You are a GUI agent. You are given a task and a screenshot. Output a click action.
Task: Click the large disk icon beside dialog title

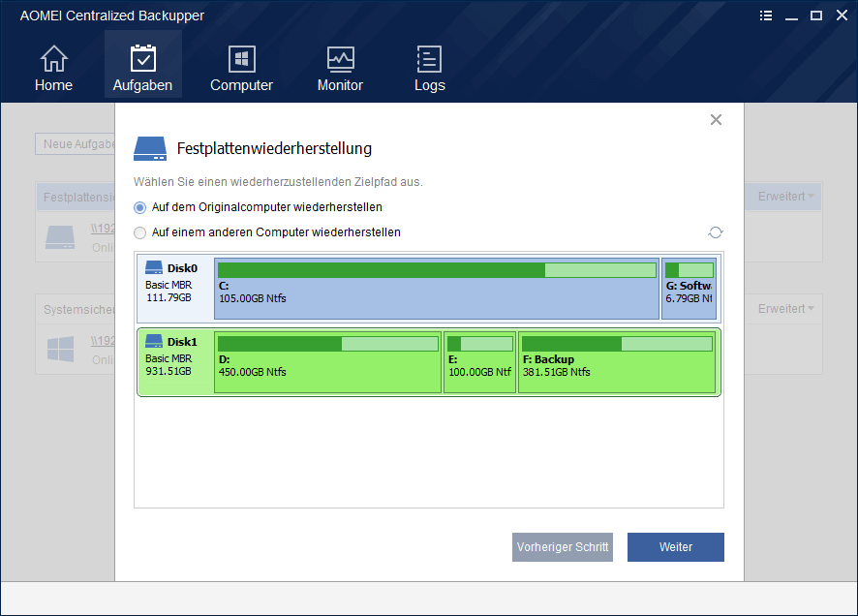(150, 148)
